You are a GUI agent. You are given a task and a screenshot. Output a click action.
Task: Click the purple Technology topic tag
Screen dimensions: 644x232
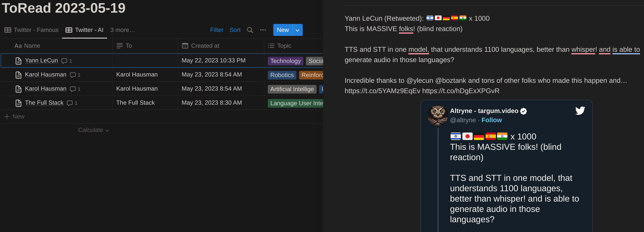(x=285, y=61)
